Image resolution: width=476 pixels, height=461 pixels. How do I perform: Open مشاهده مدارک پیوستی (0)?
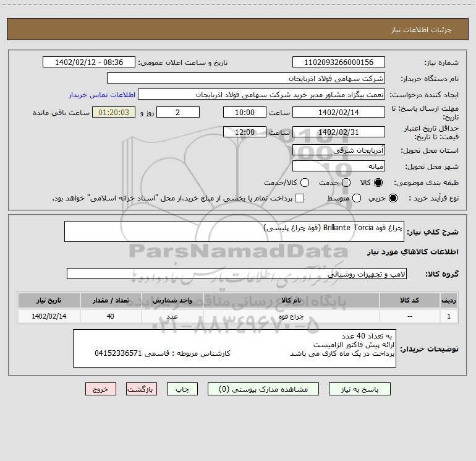click(x=263, y=389)
